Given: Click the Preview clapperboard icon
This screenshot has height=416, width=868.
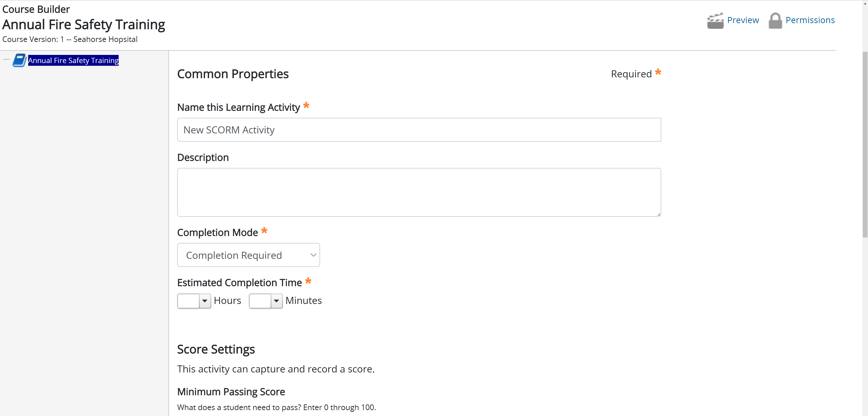Looking at the screenshot, I should (715, 21).
